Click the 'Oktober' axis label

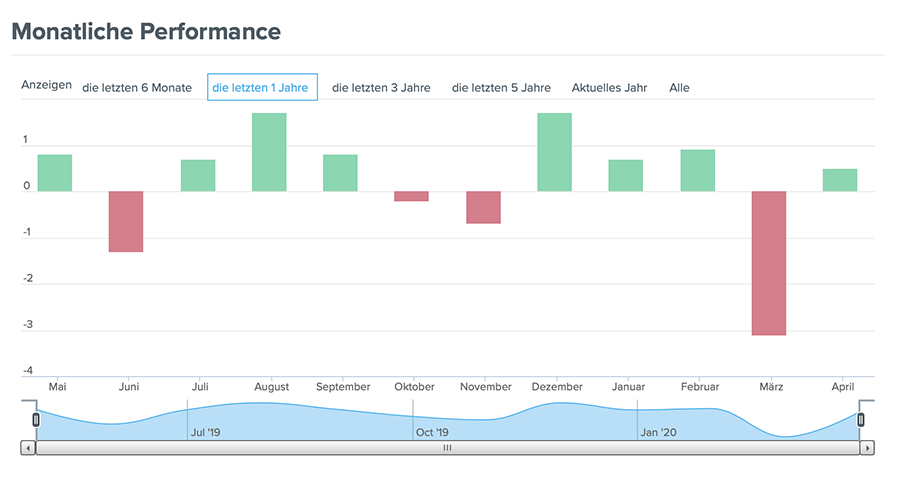[x=414, y=387]
